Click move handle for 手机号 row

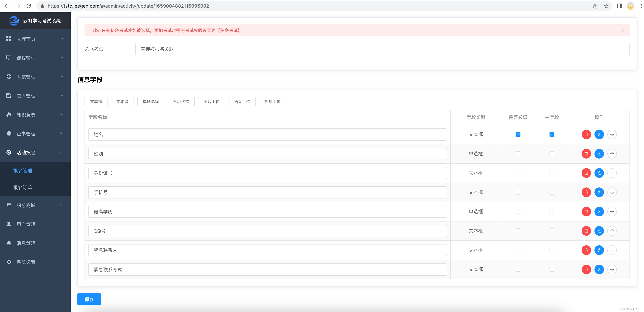click(x=612, y=192)
